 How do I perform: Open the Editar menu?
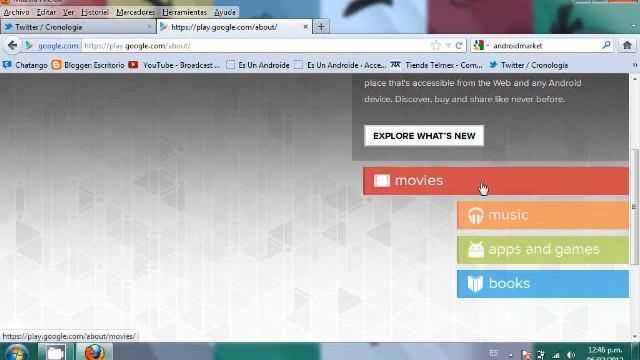tap(46, 12)
